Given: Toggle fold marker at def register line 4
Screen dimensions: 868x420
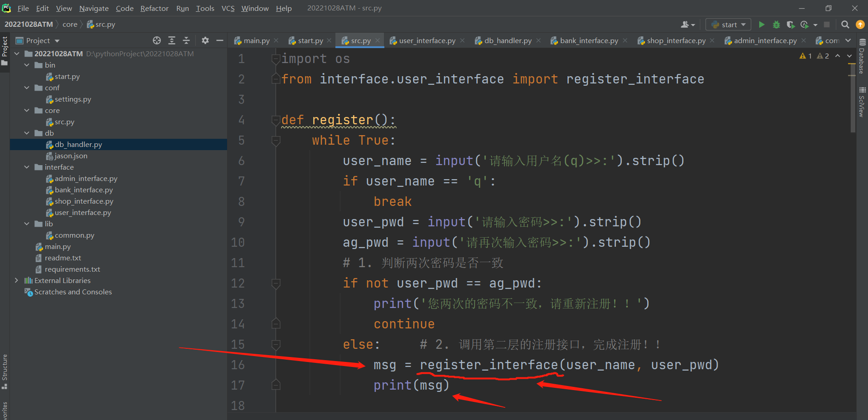Looking at the screenshot, I should [276, 120].
